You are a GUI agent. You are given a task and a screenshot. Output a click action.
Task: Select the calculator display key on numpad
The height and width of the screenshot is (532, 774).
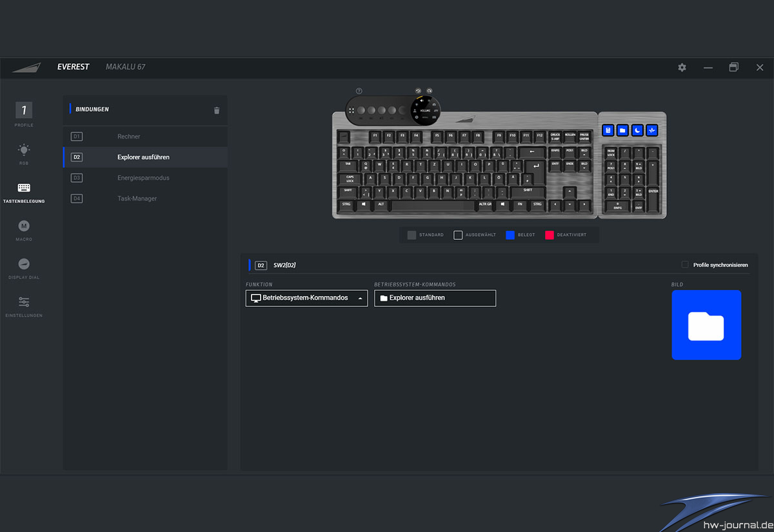click(x=608, y=130)
